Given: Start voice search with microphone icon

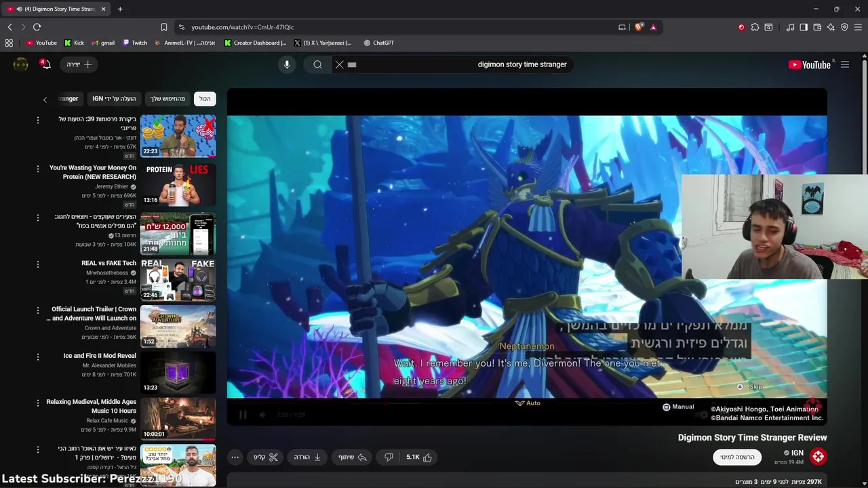Looking at the screenshot, I should click(x=287, y=64).
